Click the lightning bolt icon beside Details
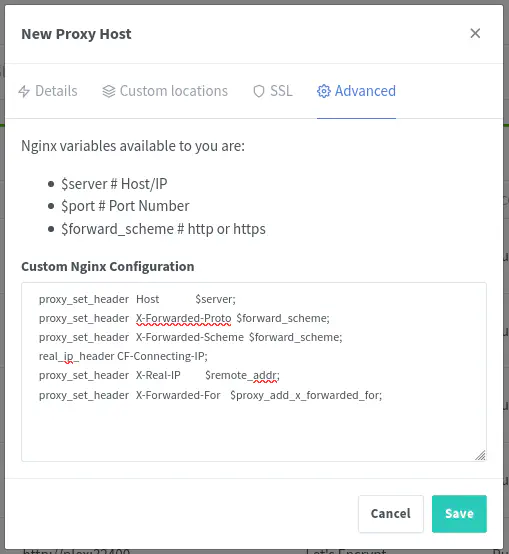Viewport: 509px width, 554px height. (24, 91)
